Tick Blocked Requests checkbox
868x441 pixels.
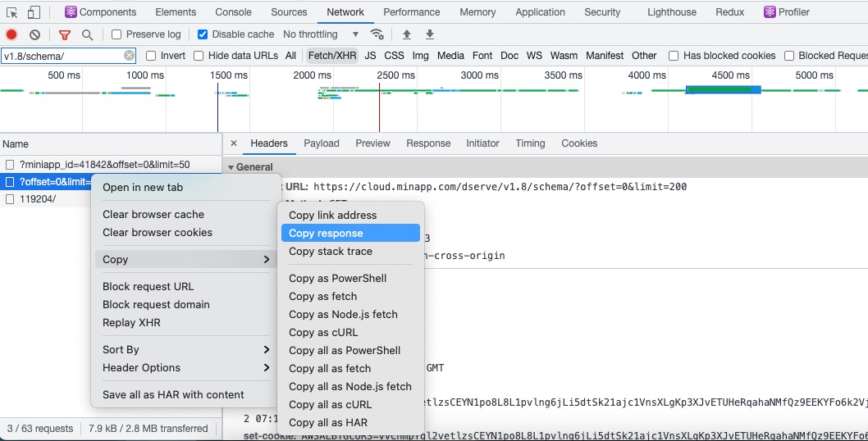789,56
